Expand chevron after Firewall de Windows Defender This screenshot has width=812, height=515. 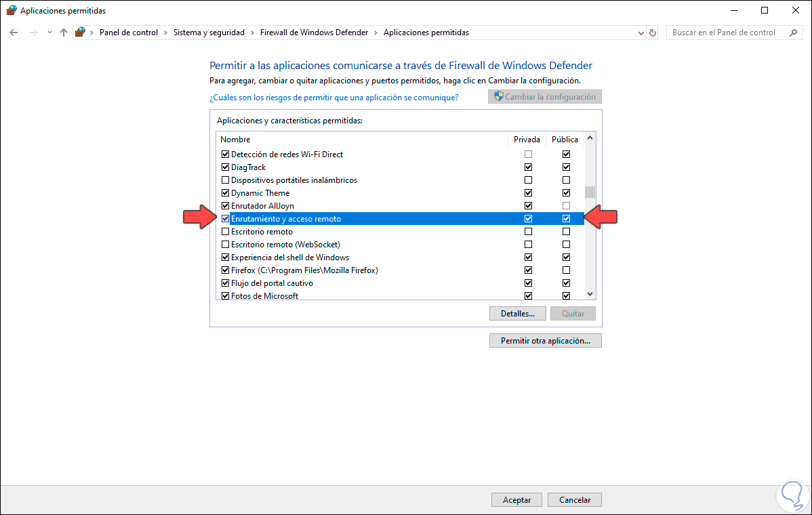click(376, 33)
